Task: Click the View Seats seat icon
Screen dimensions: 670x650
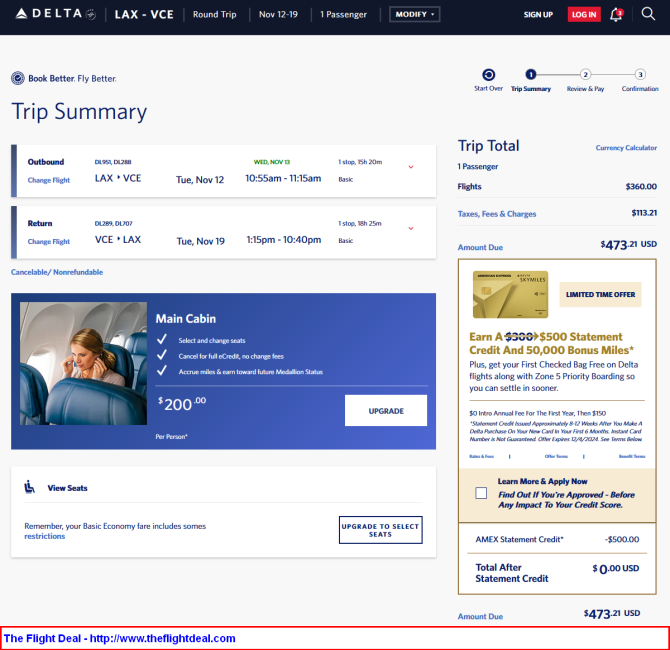Action: click(x=29, y=487)
